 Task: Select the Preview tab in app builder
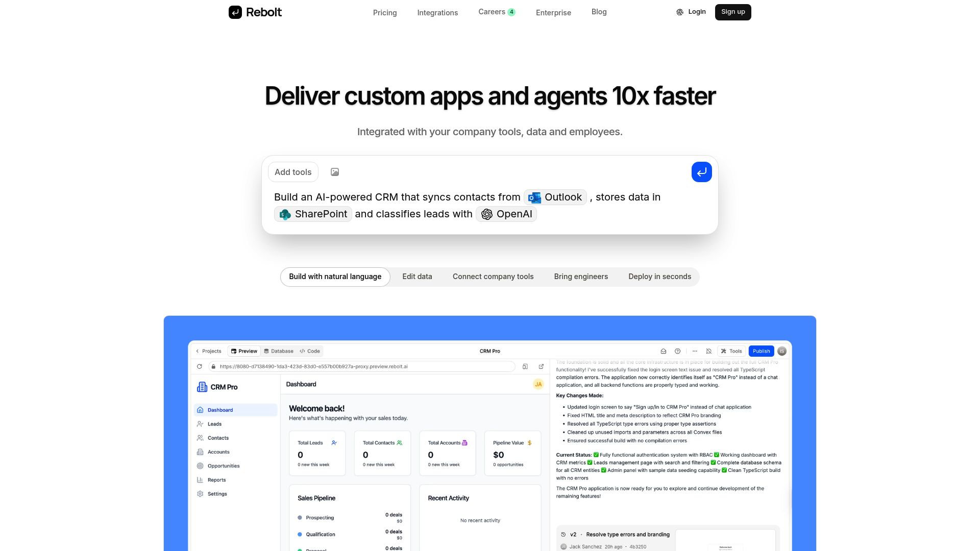tap(244, 351)
